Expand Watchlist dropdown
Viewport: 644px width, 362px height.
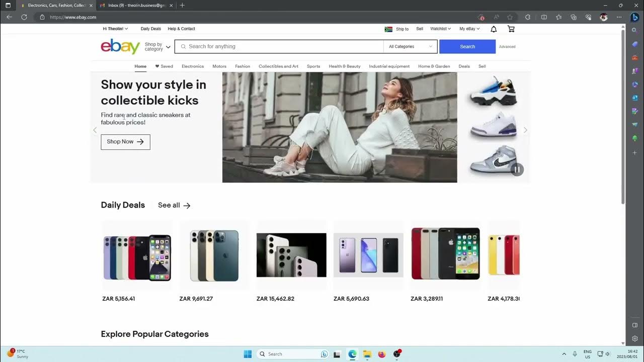click(440, 29)
